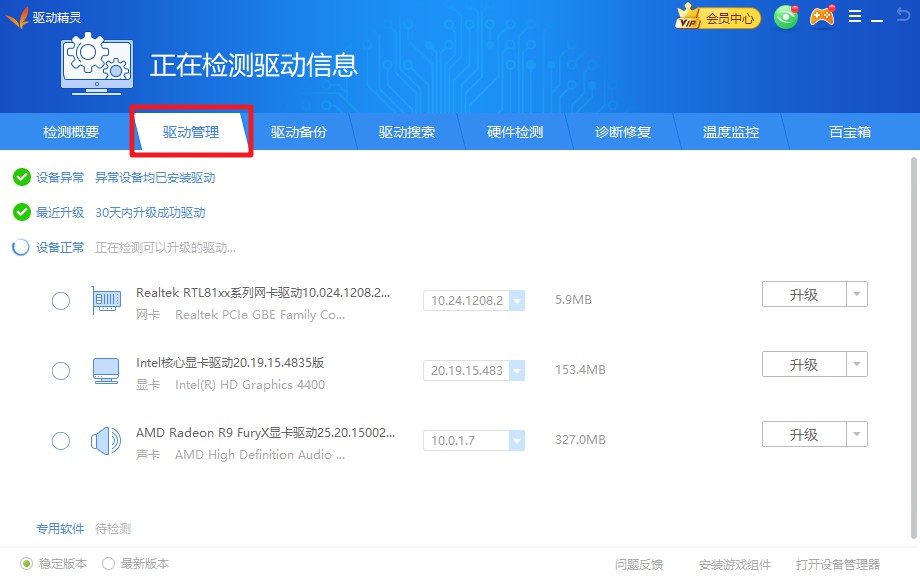Click the 安装游戏组件 link
920x580 pixels.
735,564
